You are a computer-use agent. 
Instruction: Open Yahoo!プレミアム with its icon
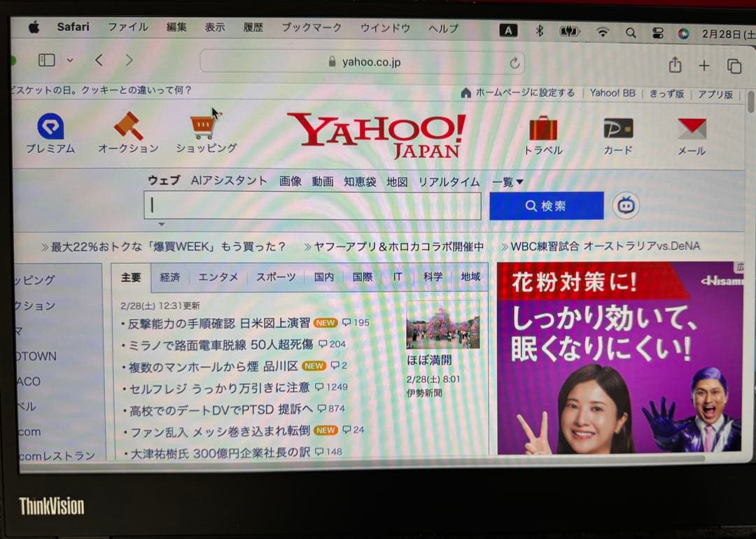pyautogui.click(x=50, y=127)
